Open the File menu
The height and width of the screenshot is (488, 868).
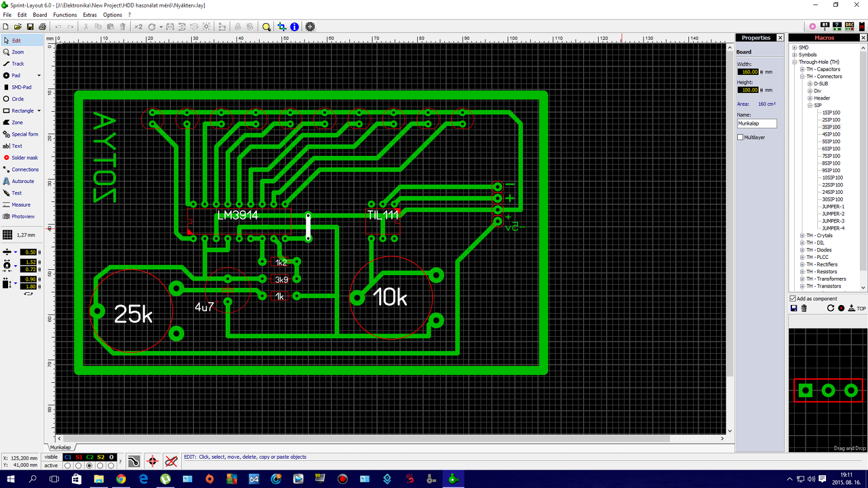(x=7, y=15)
